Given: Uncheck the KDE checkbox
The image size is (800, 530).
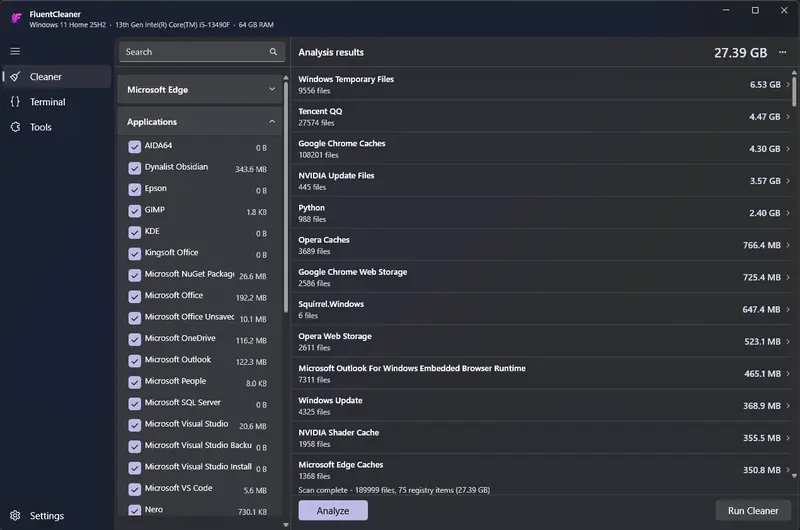Looking at the screenshot, I should 135,233.
